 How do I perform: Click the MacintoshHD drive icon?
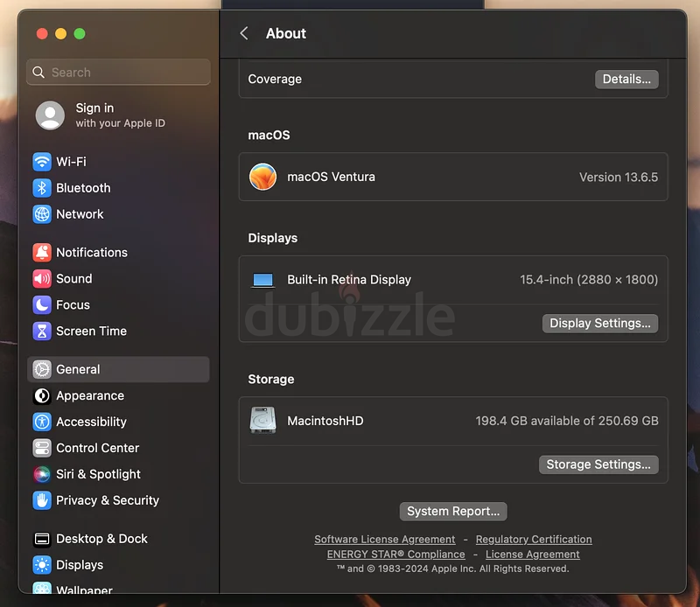[x=263, y=421]
